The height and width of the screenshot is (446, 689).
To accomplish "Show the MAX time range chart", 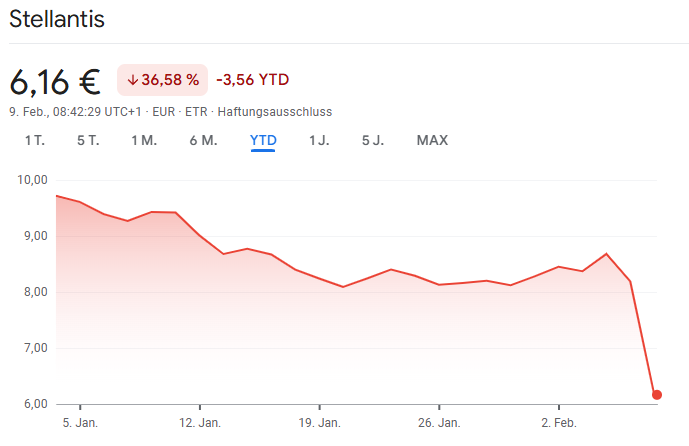I will point(432,140).
